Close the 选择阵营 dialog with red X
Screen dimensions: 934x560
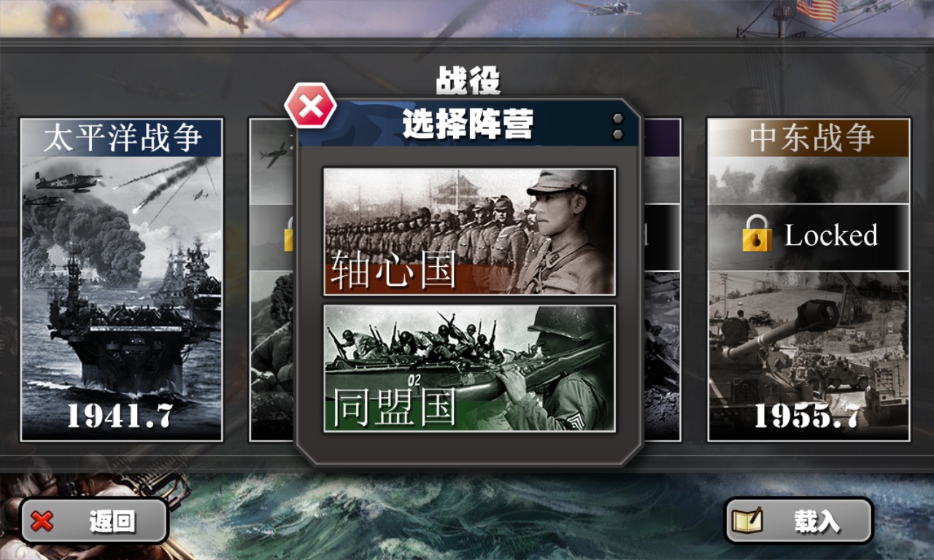tap(310, 107)
